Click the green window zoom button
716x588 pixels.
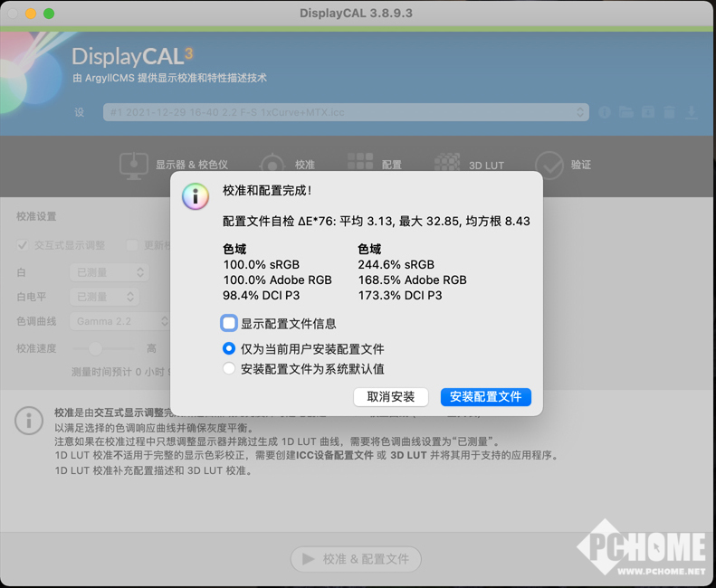[49, 14]
